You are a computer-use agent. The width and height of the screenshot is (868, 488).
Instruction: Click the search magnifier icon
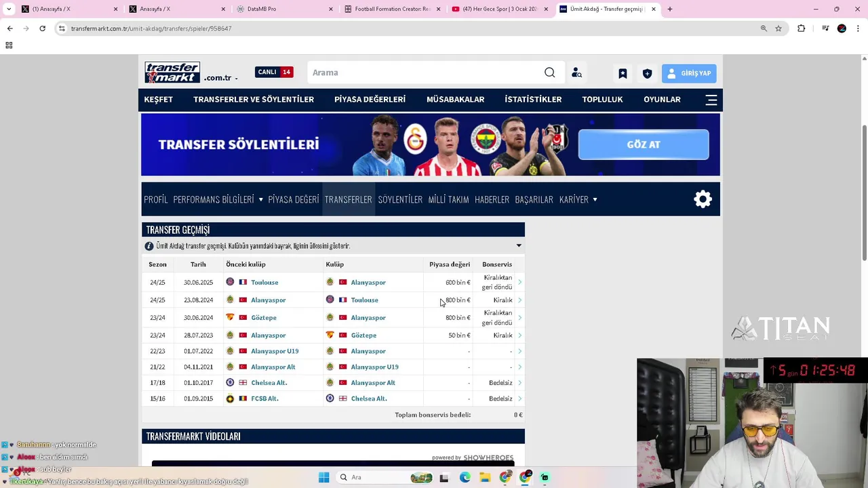point(549,73)
